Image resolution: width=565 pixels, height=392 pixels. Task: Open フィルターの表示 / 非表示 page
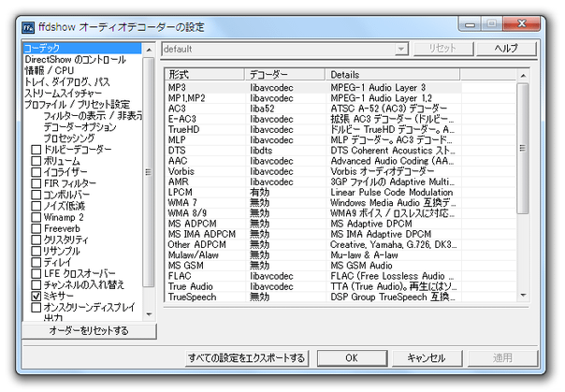coord(93,116)
